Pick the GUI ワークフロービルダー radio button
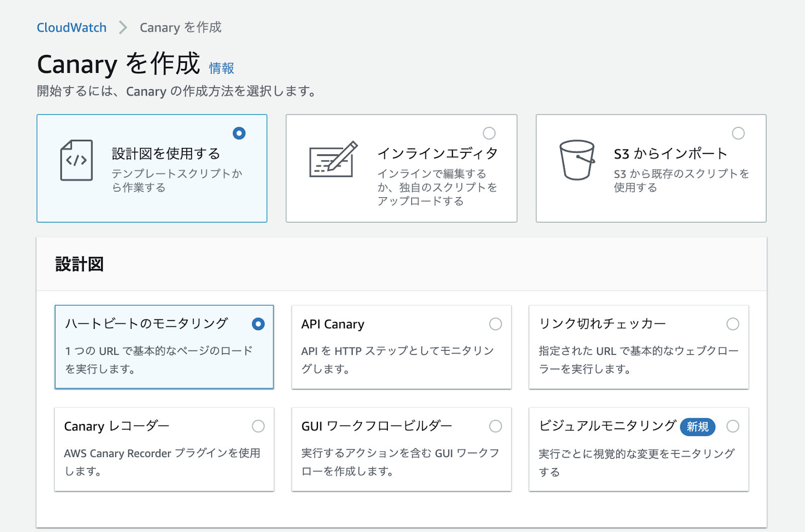805x532 pixels. pos(496,426)
